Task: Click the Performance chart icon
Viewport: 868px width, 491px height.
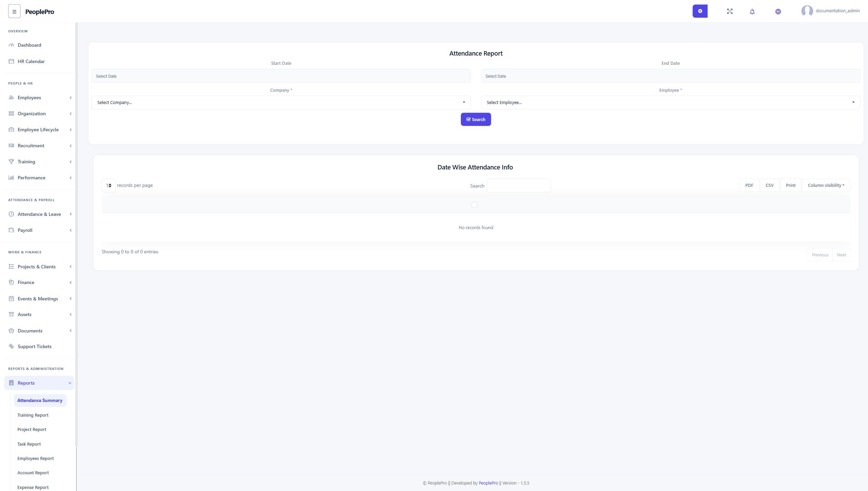Action: click(x=11, y=178)
